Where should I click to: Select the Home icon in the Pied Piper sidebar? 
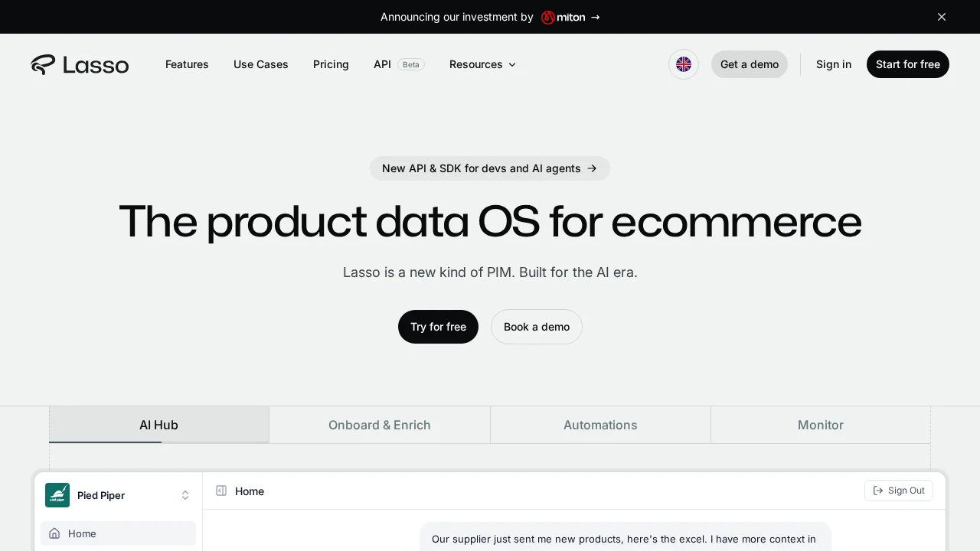[x=54, y=533]
